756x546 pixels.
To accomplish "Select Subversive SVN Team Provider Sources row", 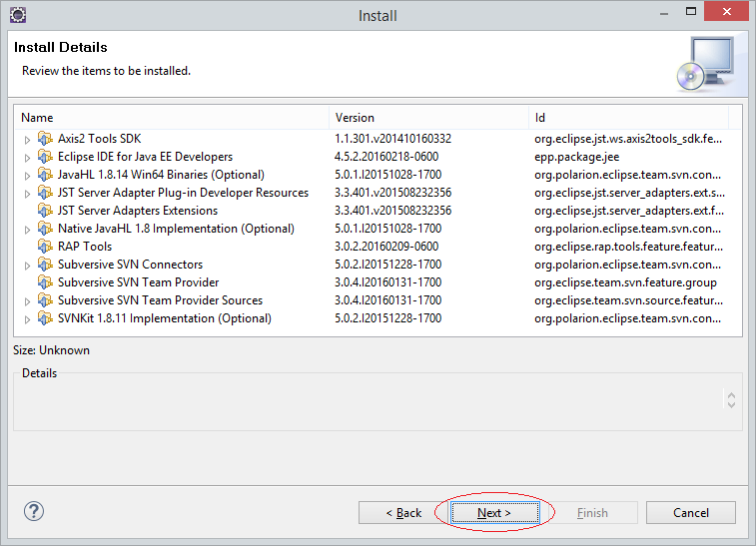I will pyautogui.click(x=378, y=300).
